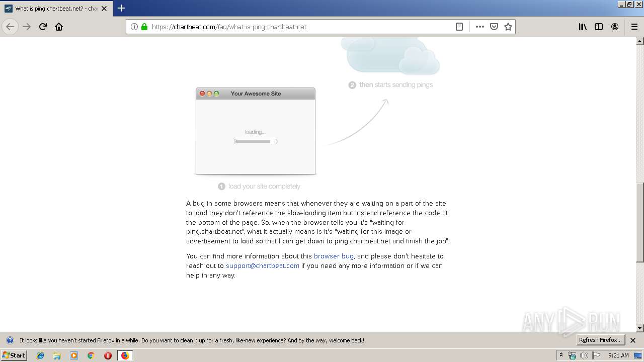The width and height of the screenshot is (644, 362).
Task: Open a new tab
Action: [121, 8]
